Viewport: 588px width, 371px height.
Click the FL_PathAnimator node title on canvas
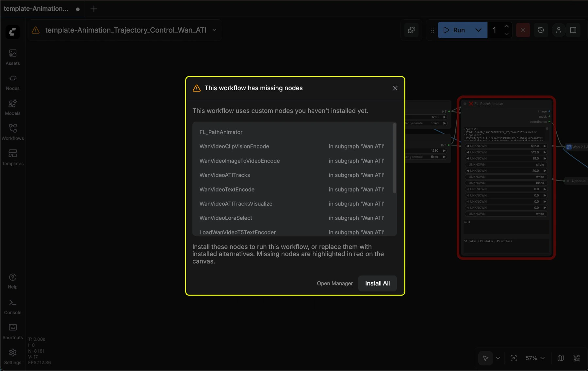pyautogui.click(x=489, y=104)
